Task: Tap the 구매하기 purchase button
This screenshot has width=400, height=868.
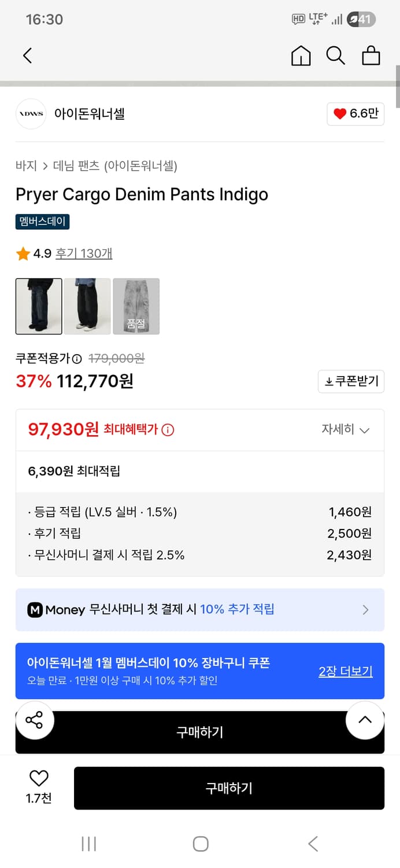Action: [229, 788]
